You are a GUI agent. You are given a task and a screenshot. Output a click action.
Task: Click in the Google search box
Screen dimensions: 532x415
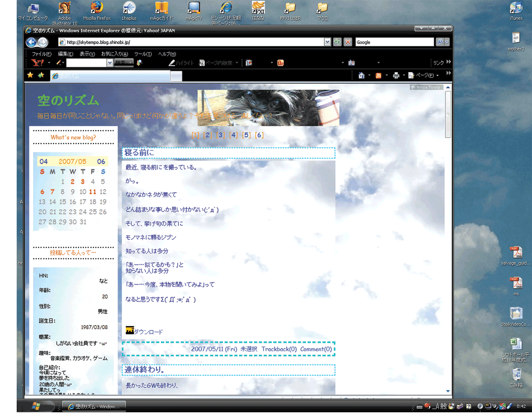point(394,42)
